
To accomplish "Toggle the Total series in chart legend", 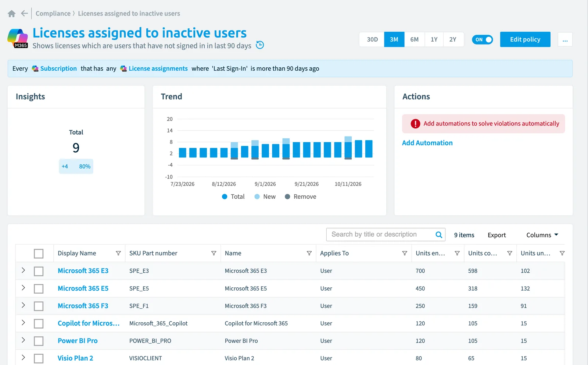I will (233, 196).
